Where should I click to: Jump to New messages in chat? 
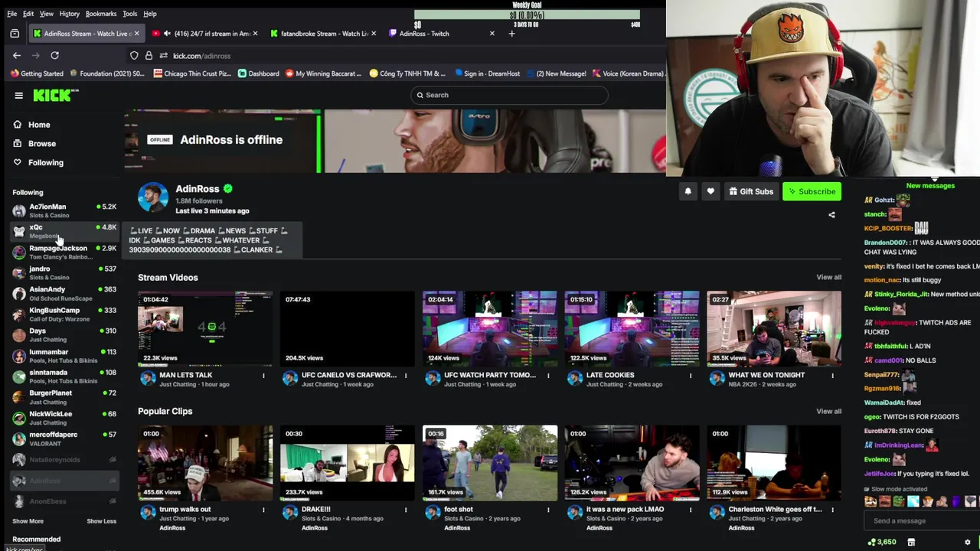pos(930,186)
